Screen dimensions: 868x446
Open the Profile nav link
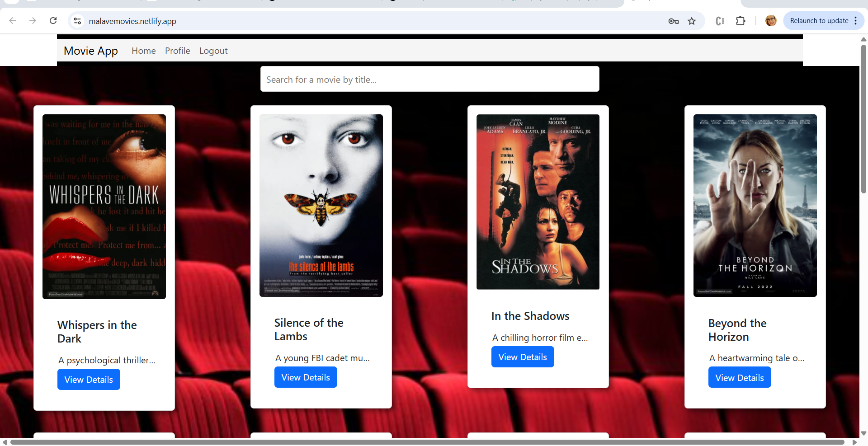coord(178,51)
